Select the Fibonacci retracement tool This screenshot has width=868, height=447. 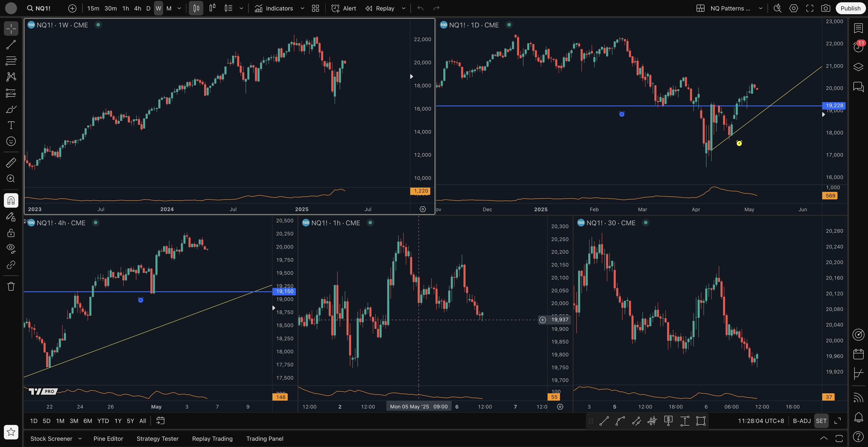[11, 61]
